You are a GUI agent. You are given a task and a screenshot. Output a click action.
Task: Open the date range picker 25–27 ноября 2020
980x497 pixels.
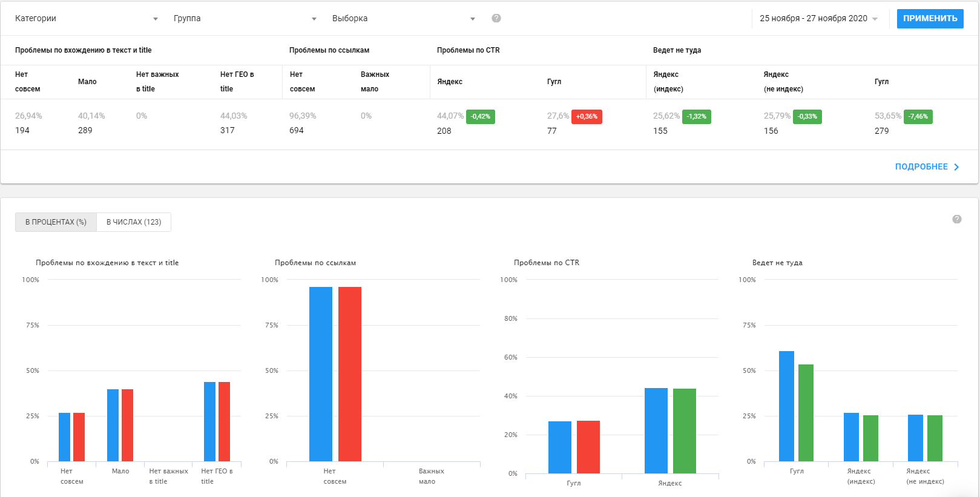[818, 19]
